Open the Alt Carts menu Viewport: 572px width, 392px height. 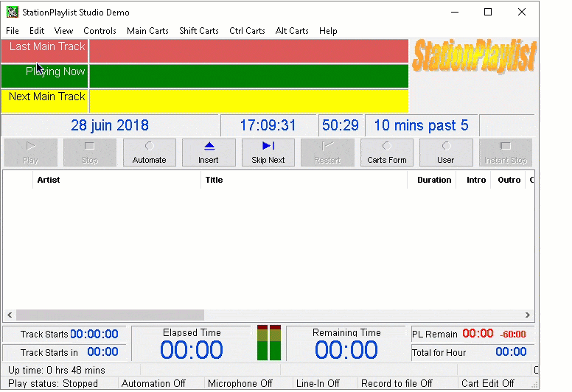pyautogui.click(x=292, y=31)
